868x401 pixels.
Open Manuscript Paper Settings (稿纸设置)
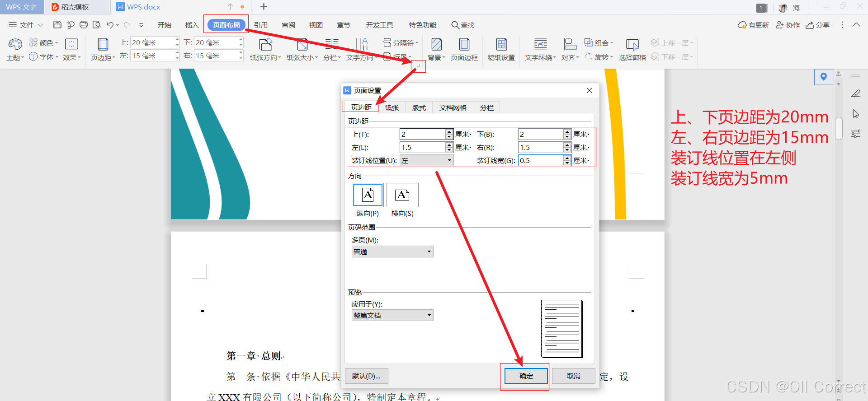(x=501, y=49)
